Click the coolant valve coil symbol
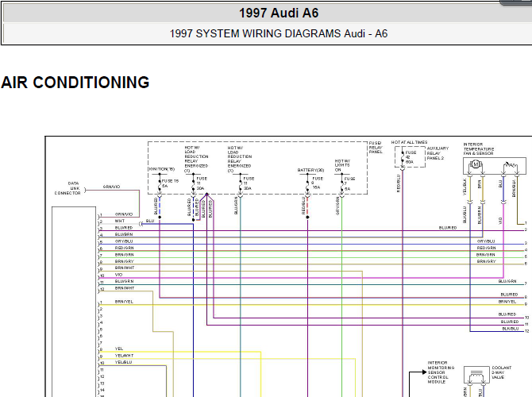The width and height of the screenshot is (532, 397). [476, 376]
